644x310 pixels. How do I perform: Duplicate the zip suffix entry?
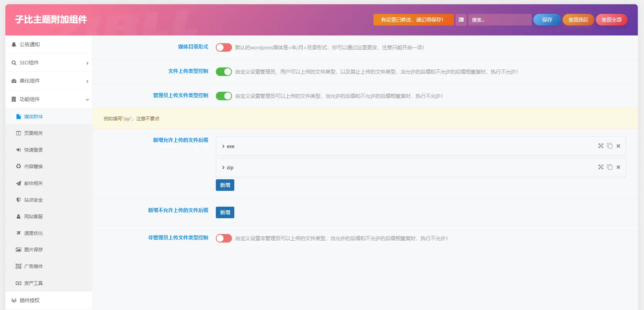pos(610,167)
